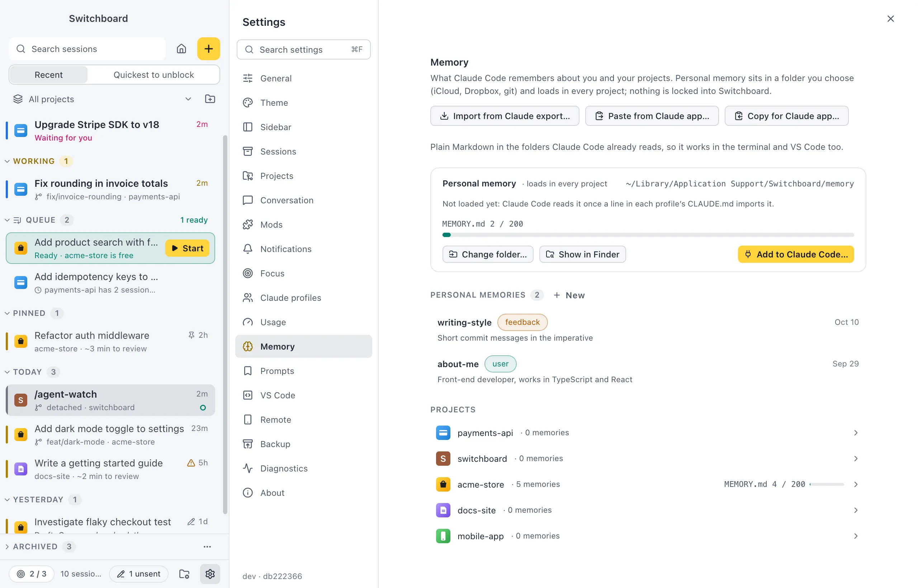Image resolution: width=918 pixels, height=588 pixels.
Task: Focus the Search sessions field
Action: 87,49
